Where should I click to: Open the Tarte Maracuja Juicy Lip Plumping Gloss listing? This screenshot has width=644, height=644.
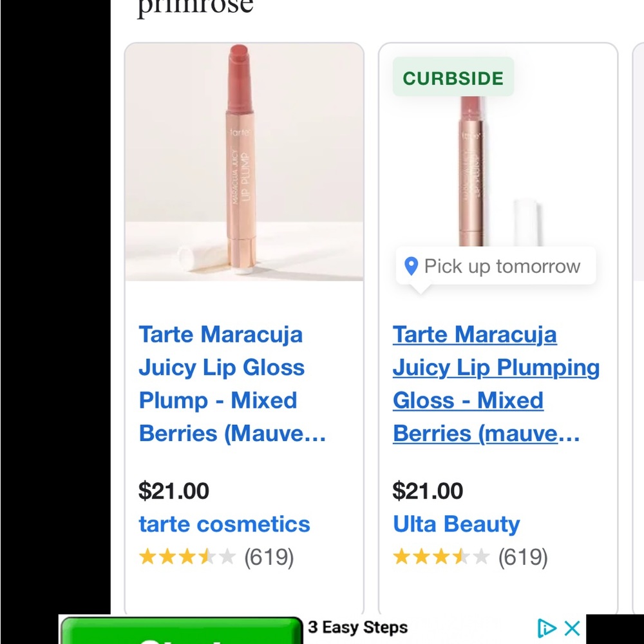coord(495,384)
